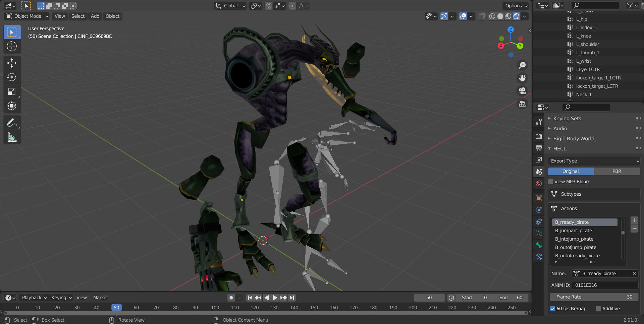Enable the Additive checkbox
The height and width of the screenshot is (324, 644).
point(598,309)
